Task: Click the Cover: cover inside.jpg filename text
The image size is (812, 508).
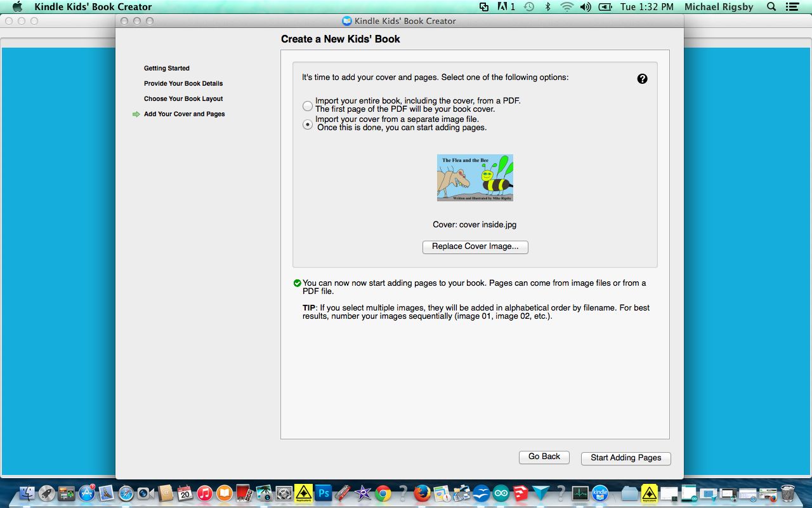Action: (x=475, y=224)
